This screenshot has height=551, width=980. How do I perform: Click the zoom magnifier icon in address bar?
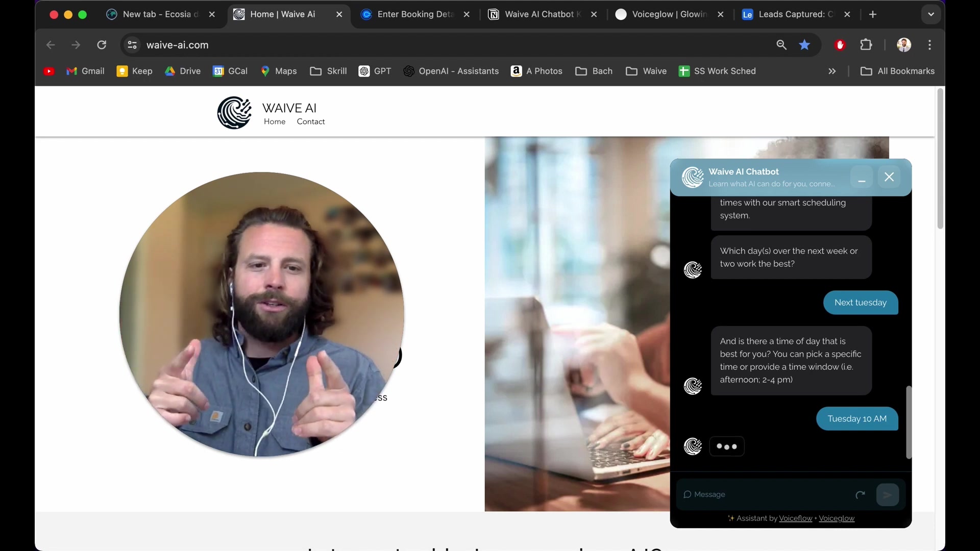tap(781, 45)
